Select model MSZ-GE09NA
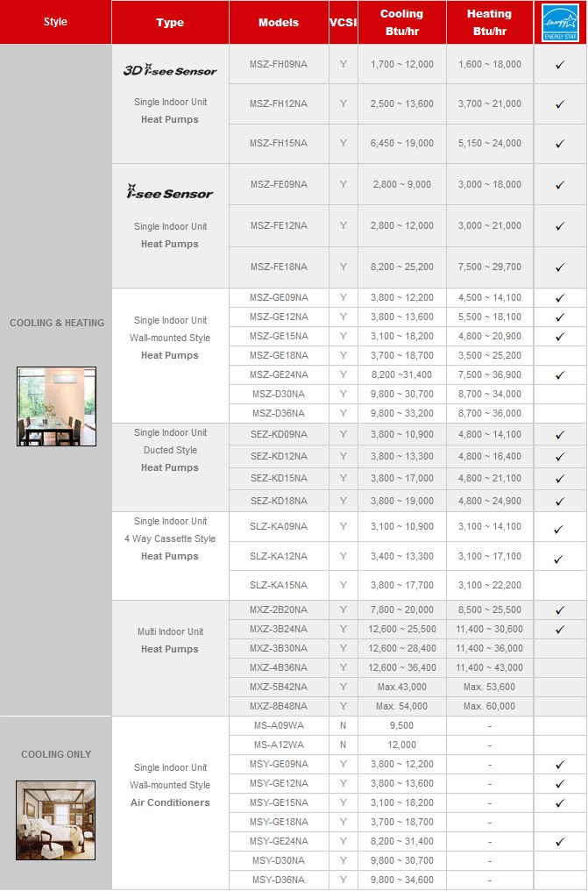The image size is (588, 891). click(279, 298)
